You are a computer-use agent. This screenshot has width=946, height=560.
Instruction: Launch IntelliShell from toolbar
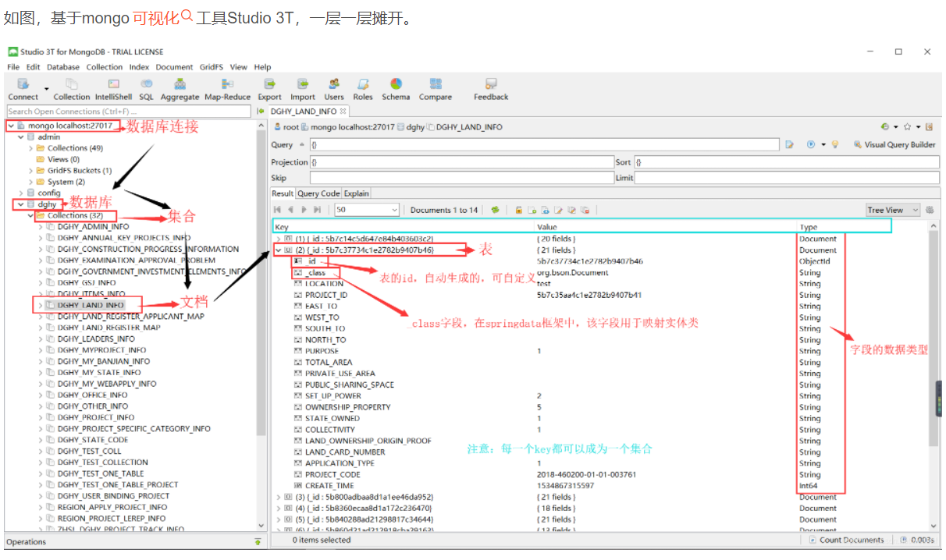114,89
